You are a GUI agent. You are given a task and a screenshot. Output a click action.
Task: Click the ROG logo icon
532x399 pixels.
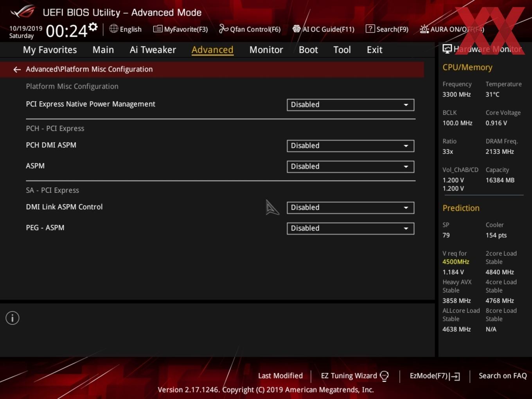23,12
